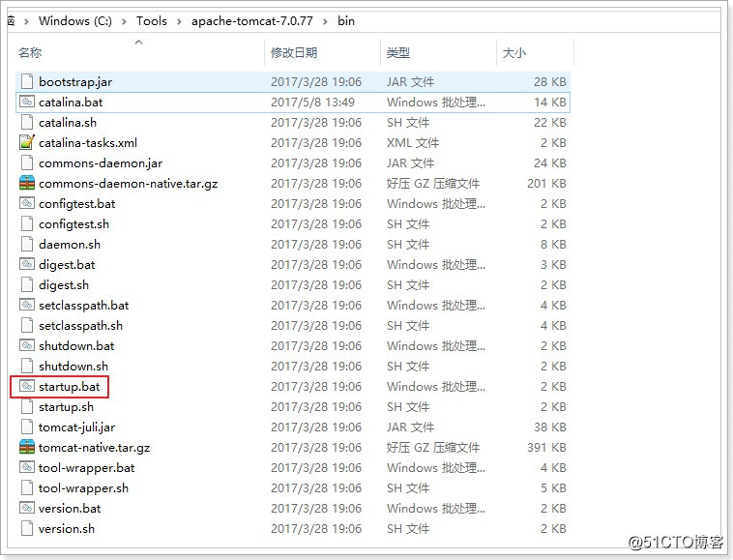Expand the chevron before the bin folder
733x560 pixels.
[x=325, y=21]
